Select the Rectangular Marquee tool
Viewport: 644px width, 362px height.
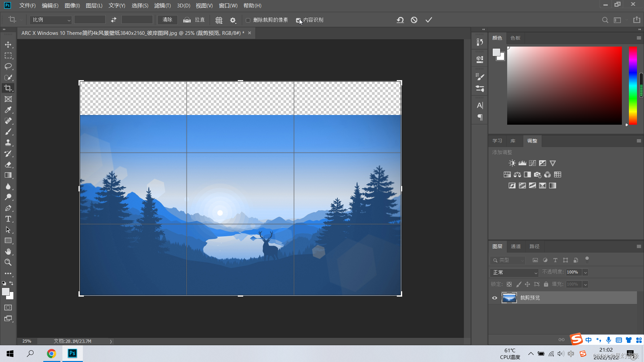pyautogui.click(x=8, y=56)
